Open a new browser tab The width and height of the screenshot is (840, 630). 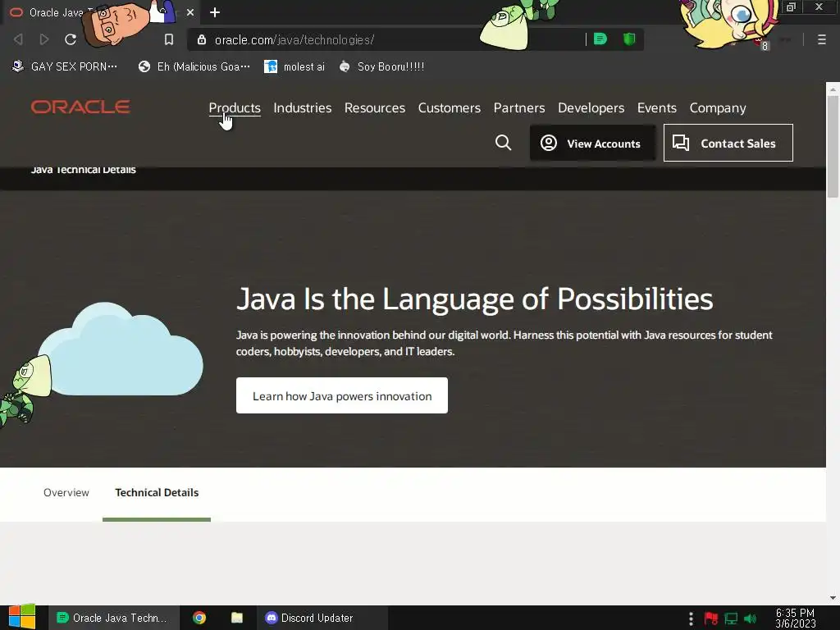tap(215, 12)
